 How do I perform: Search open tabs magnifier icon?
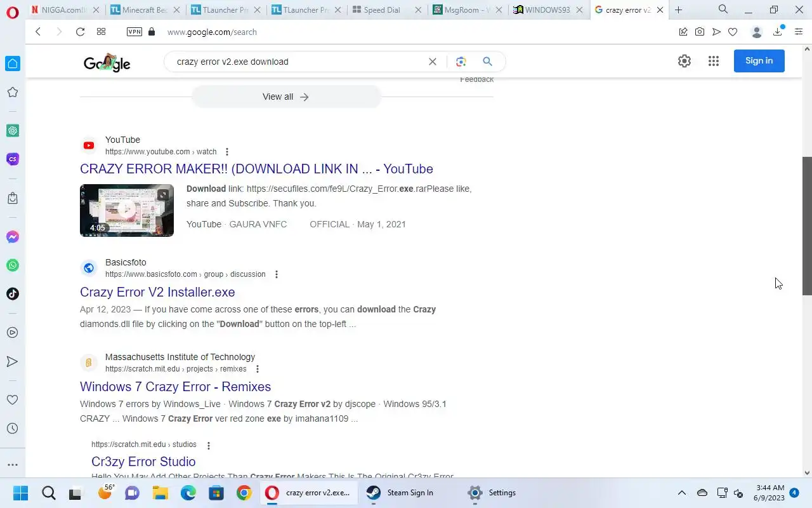(x=723, y=10)
